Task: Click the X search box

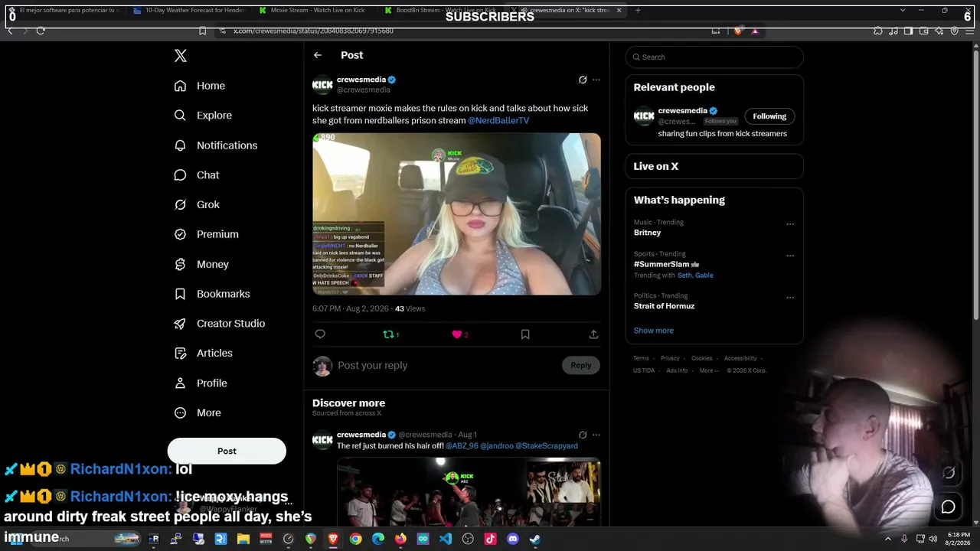Action: [x=714, y=57]
